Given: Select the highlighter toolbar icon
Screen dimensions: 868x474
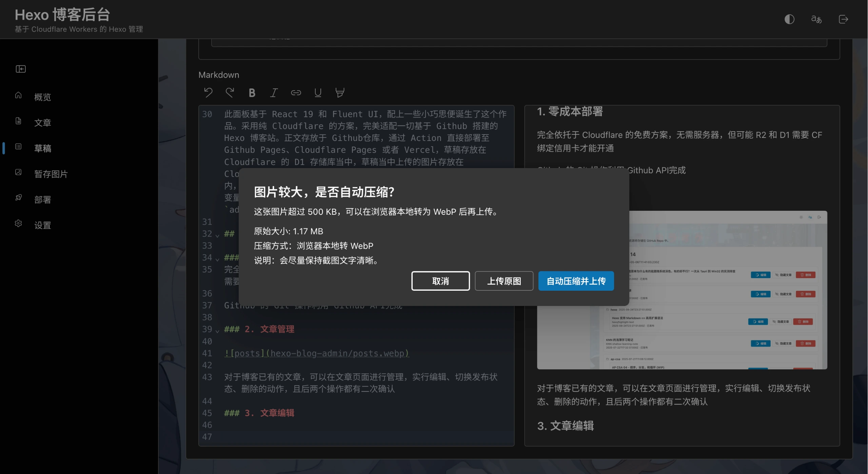Looking at the screenshot, I should click(340, 92).
